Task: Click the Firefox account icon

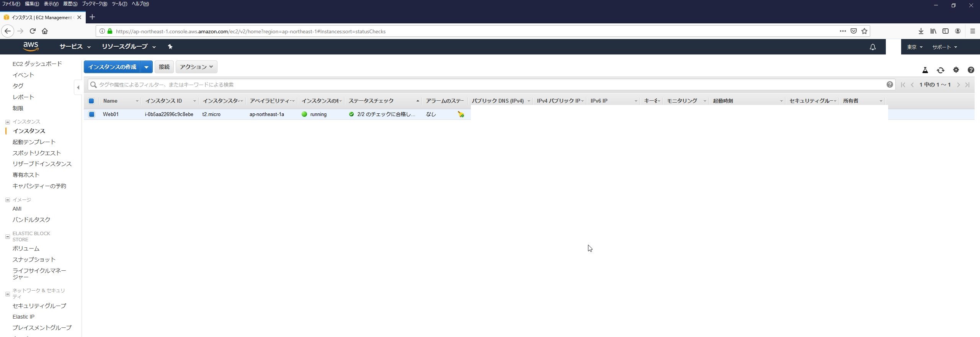Action: [x=958, y=31]
